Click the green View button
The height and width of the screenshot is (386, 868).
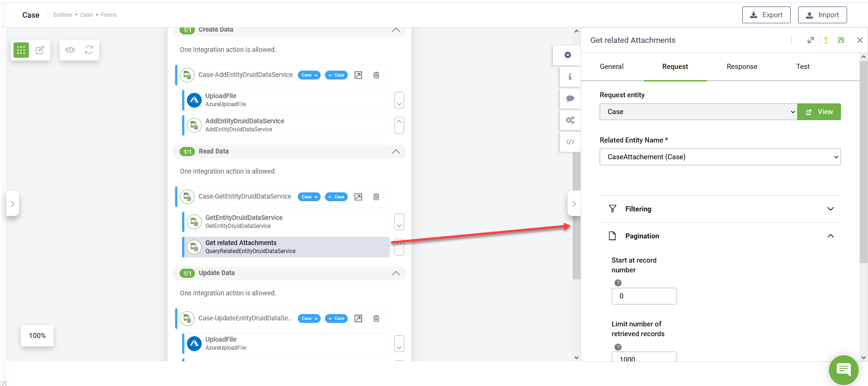(819, 112)
